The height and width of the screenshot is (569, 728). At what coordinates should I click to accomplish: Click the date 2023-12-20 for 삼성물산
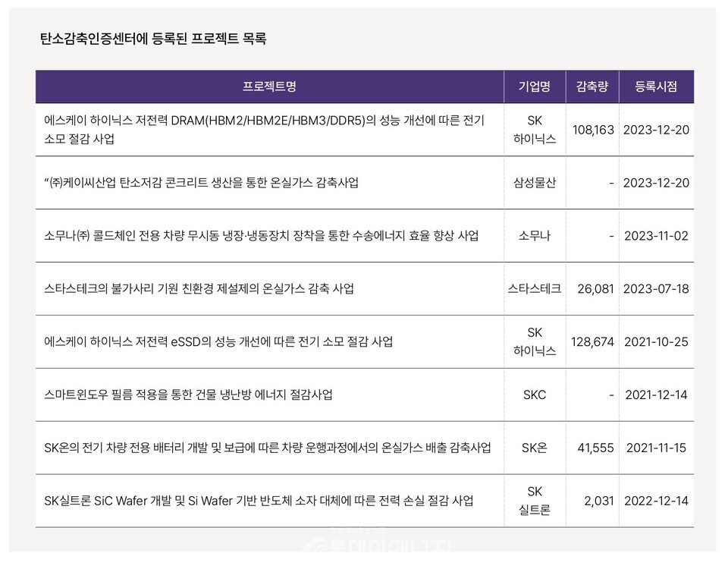656,182
